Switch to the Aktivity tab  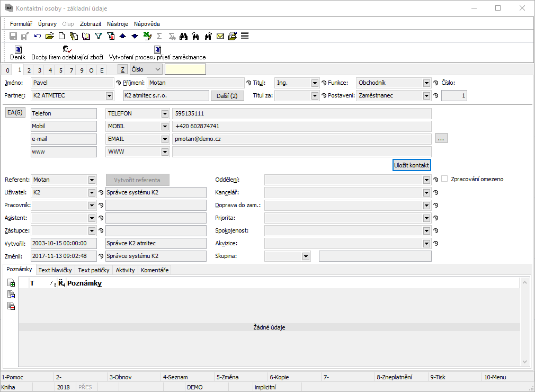click(x=125, y=270)
